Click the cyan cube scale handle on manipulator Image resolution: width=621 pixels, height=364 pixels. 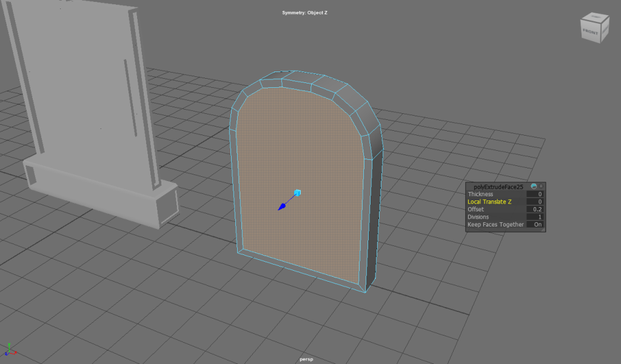point(297,193)
